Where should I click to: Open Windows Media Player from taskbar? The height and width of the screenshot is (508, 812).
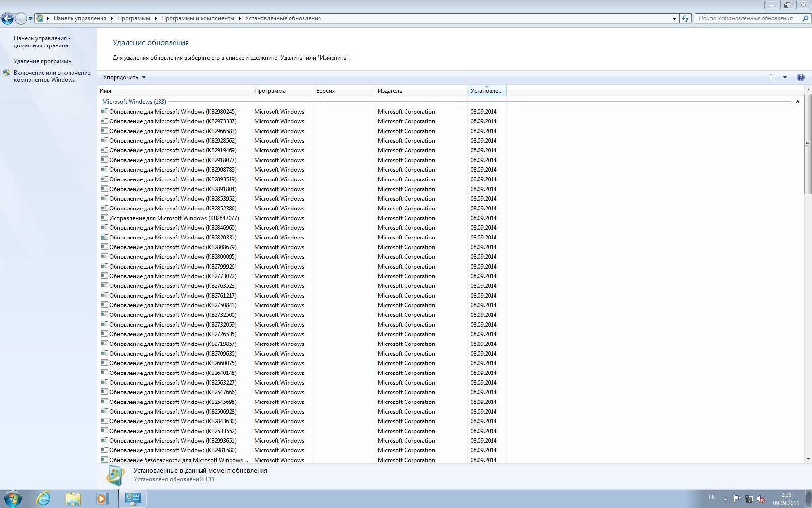pyautogui.click(x=102, y=498)
